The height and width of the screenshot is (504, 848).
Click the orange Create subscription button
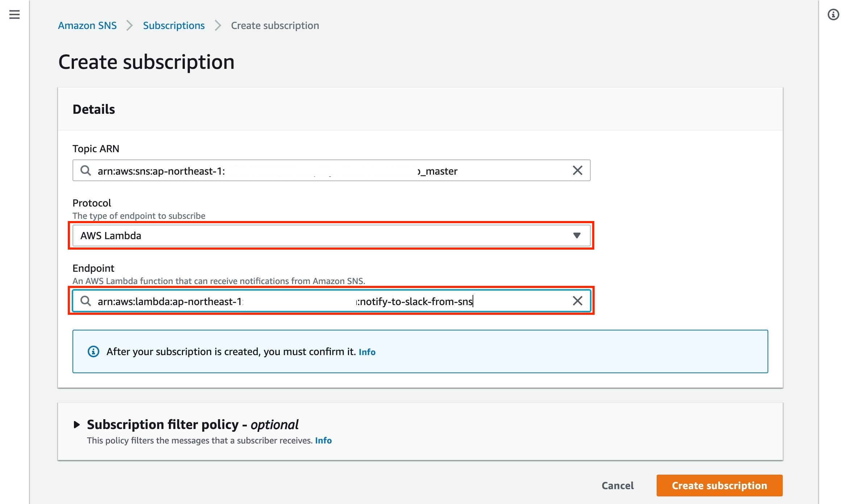[x=719, y=486]
